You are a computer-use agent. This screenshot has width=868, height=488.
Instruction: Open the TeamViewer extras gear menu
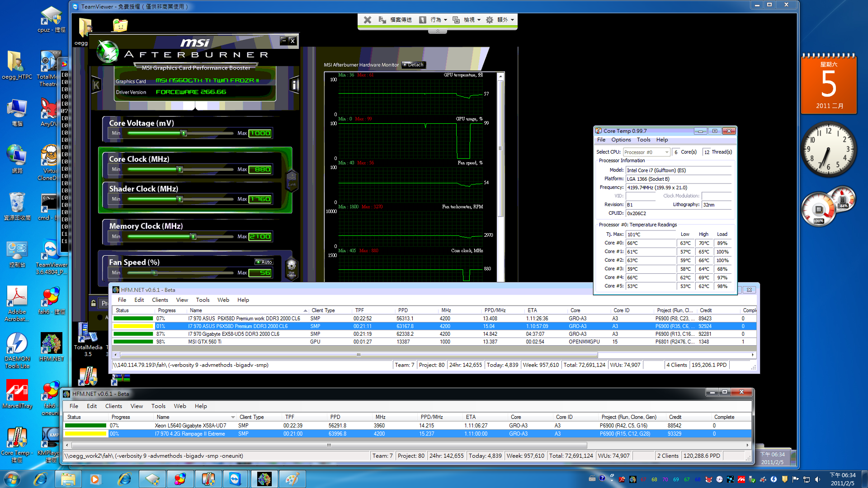click(500, 20)
